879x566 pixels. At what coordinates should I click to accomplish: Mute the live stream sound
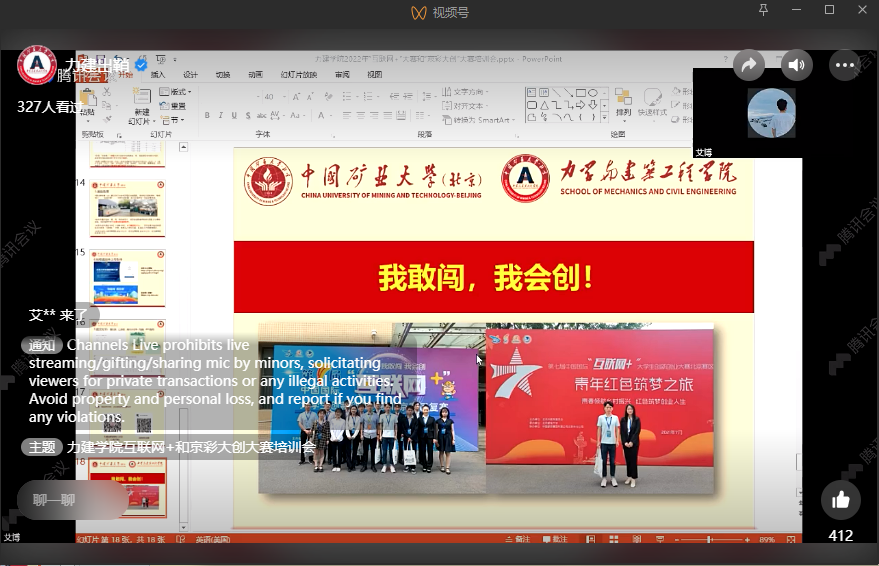[796, 66]
